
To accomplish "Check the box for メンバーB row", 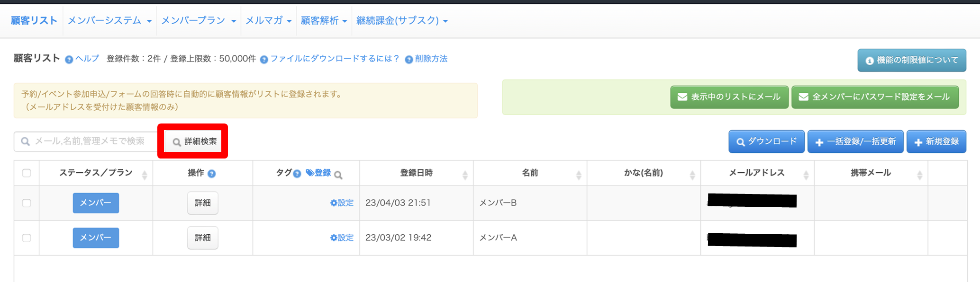I will click(x=27, y=203).
